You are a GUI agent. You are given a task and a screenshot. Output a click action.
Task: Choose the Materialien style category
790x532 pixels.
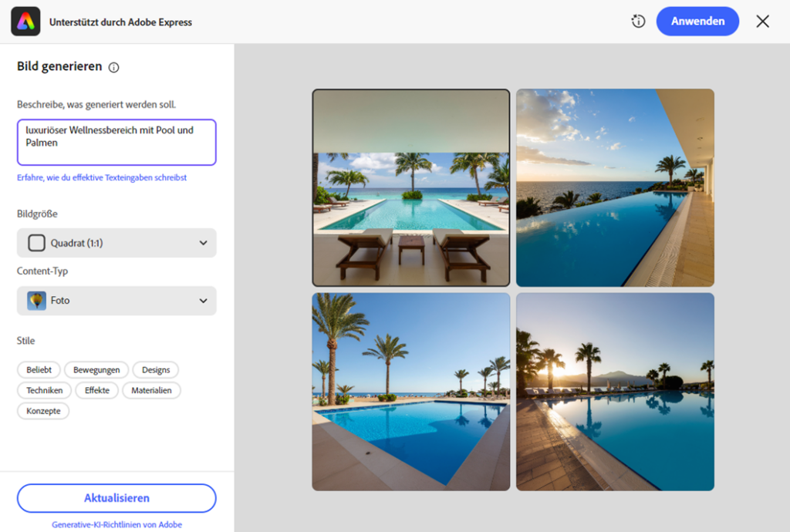click(151, 390)
